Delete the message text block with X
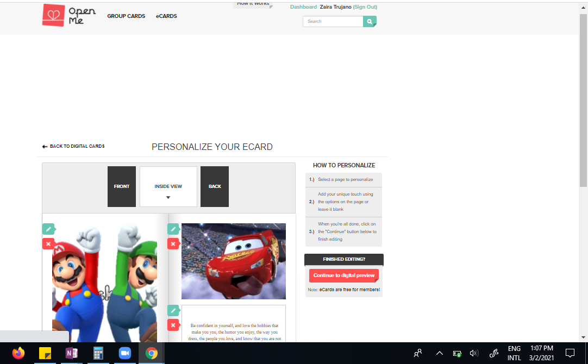 tap(173, 325)
